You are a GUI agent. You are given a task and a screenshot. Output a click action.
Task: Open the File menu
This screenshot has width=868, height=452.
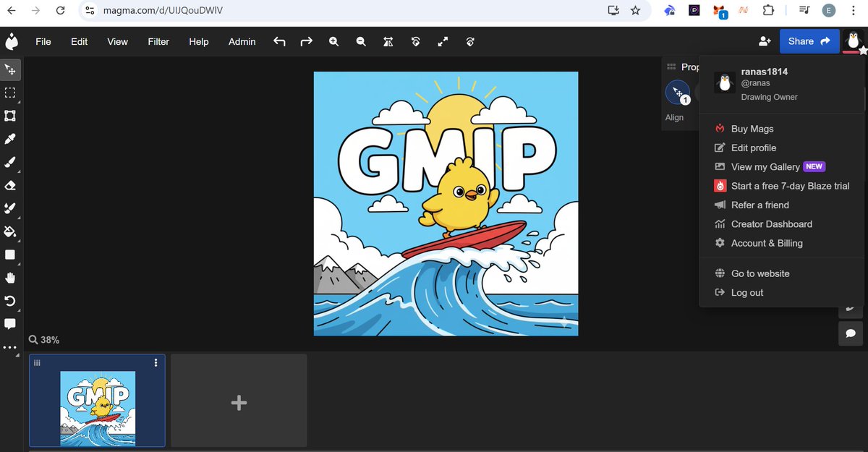[x=43, y=42]
